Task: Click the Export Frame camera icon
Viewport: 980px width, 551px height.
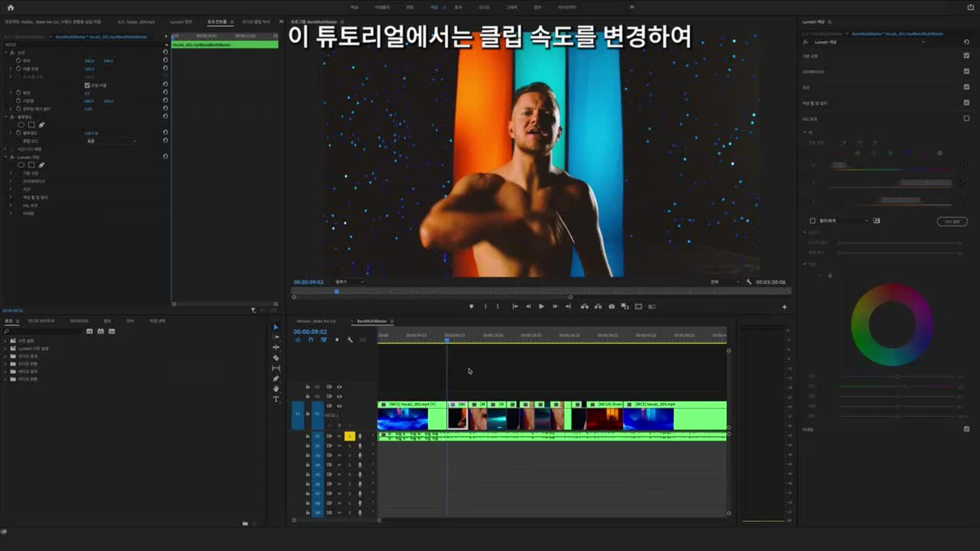Action: (611, 307)
